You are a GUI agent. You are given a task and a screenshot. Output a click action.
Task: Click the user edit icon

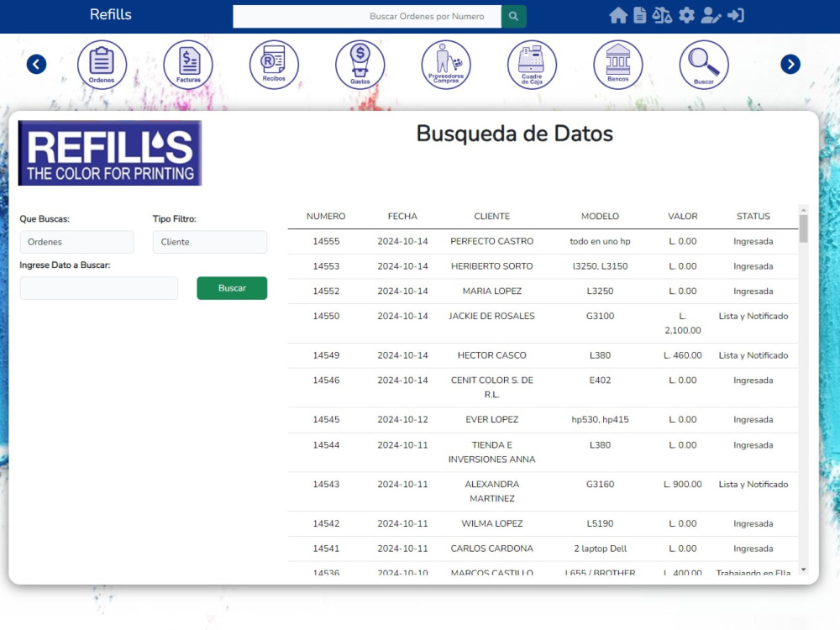(711, 15)
